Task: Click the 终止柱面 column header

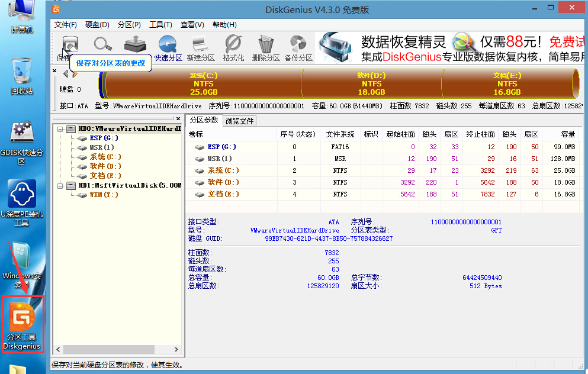Action: [480, 134]
